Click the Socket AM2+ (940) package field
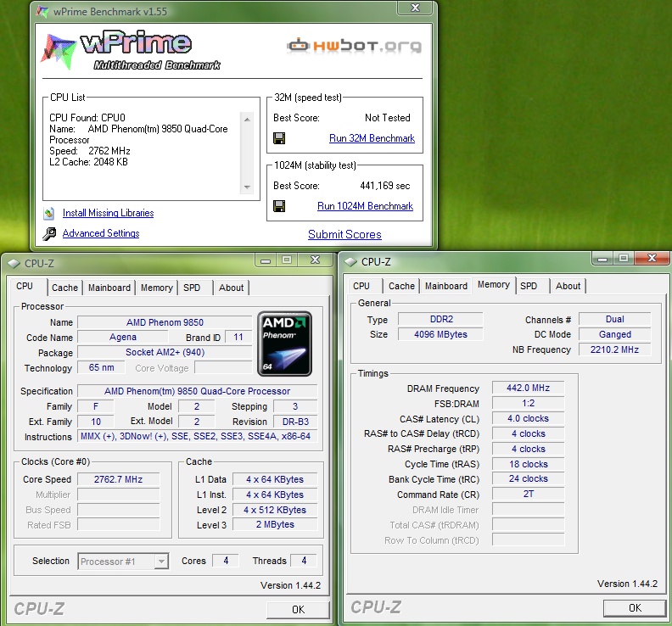This screenshot has width=672, height=626. coord(165,352)
